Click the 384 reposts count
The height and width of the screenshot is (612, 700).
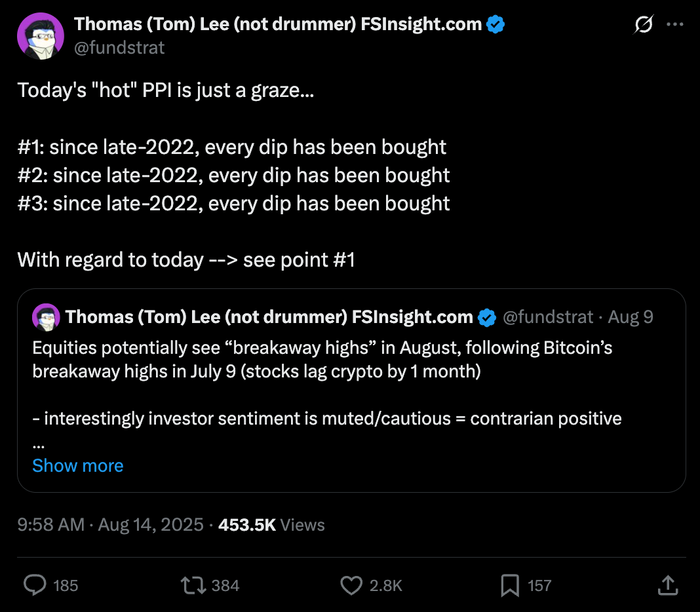click(225, 585)
